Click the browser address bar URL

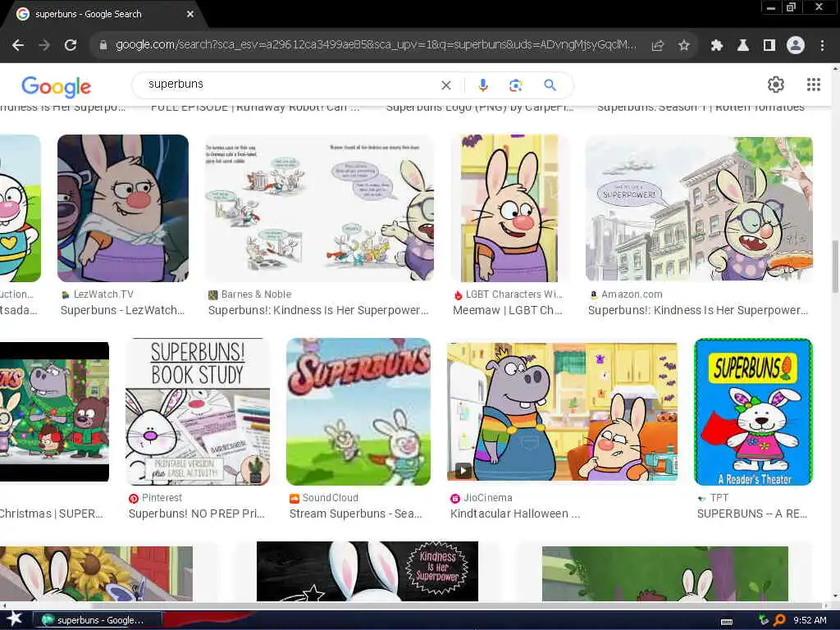[376, 45]
